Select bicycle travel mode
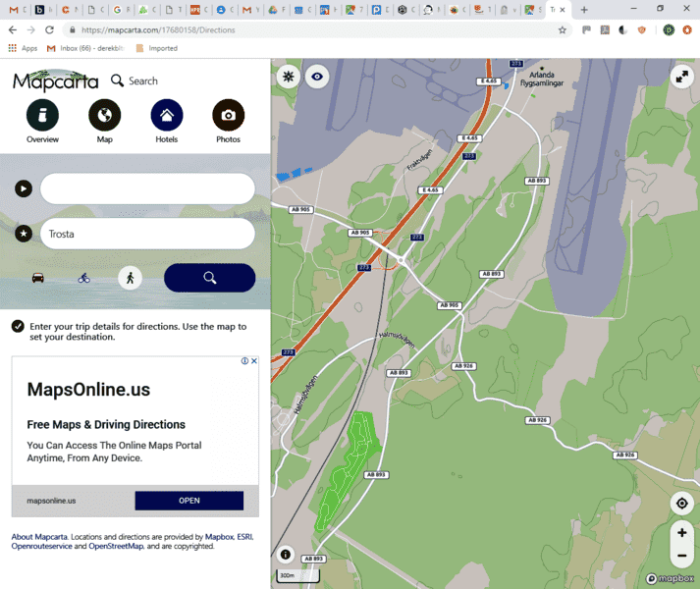Screen dimensions: 700x589 pyautogui.click(x=83, y=278)
